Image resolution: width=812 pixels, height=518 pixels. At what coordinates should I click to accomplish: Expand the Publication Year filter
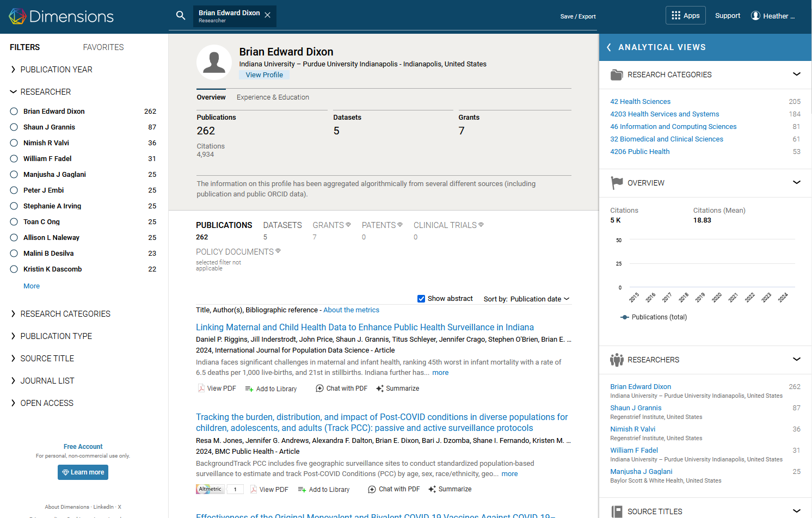pos(51,70)
